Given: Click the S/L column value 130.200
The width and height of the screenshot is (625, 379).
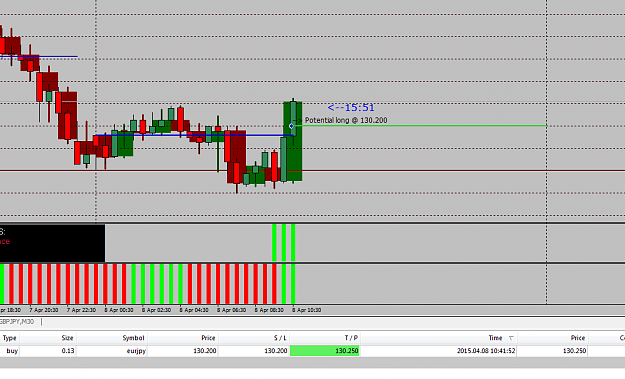Looking at the screenshot, I should (x=276, y=351).
